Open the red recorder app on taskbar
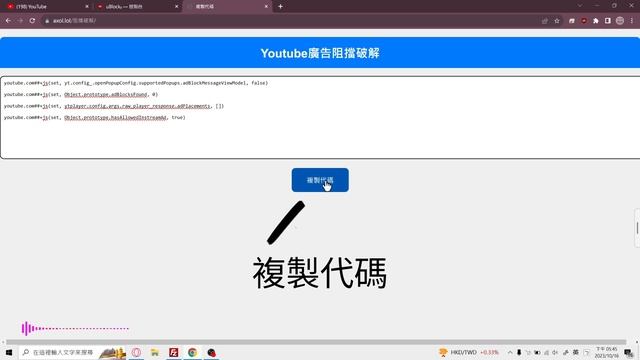Viewport: 640px width, 360px height. [211, 352]
